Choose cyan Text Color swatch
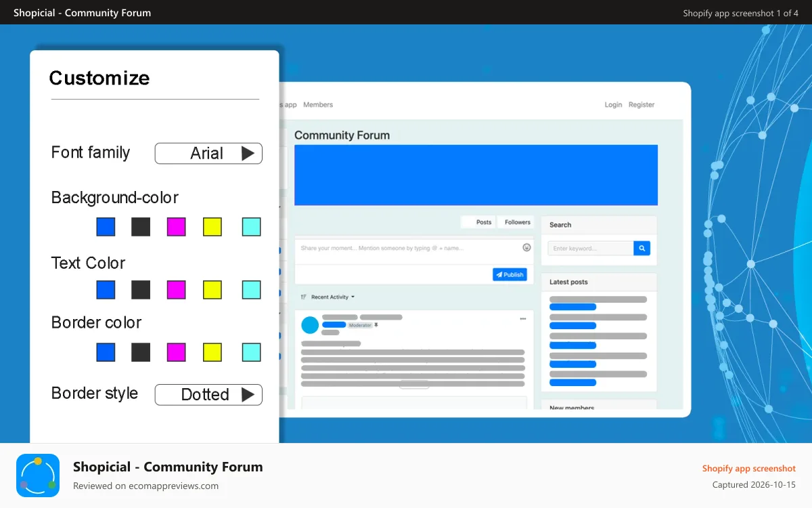812x508 pixels. 252,290
